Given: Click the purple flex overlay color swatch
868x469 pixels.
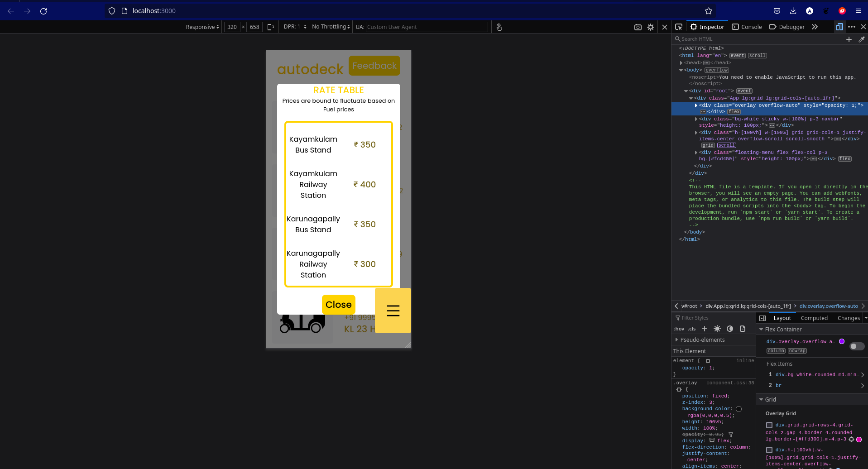Looking at the screenshot, I should pyautogui.click(x=841, y=341).
